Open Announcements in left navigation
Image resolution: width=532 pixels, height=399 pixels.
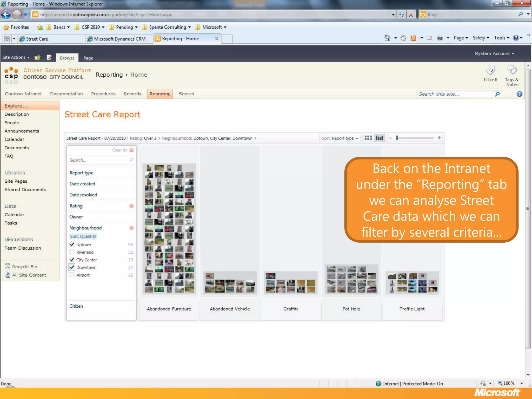click(x=22, y=131)
